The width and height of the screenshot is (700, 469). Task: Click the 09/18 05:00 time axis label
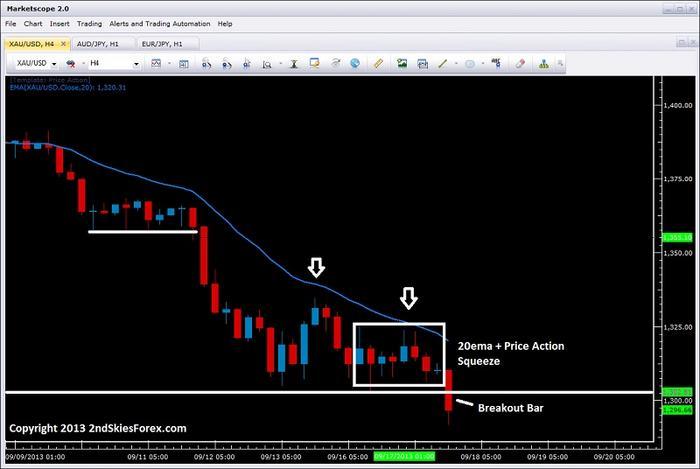(481, 457)
